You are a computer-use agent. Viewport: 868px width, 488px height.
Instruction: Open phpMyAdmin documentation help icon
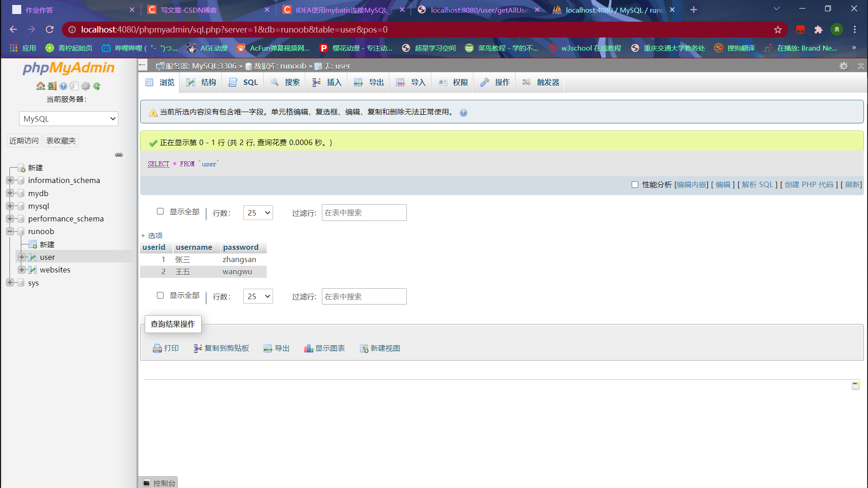click(63, 86)
